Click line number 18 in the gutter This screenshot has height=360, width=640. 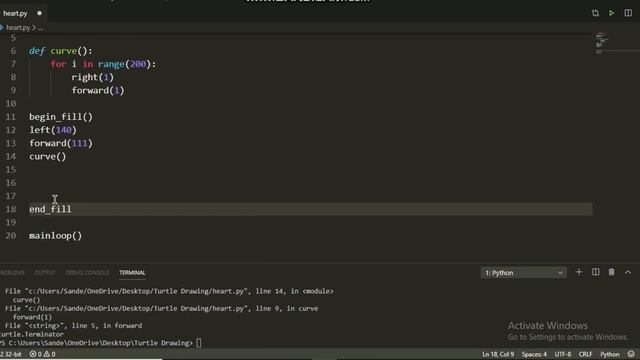point(11,209)
